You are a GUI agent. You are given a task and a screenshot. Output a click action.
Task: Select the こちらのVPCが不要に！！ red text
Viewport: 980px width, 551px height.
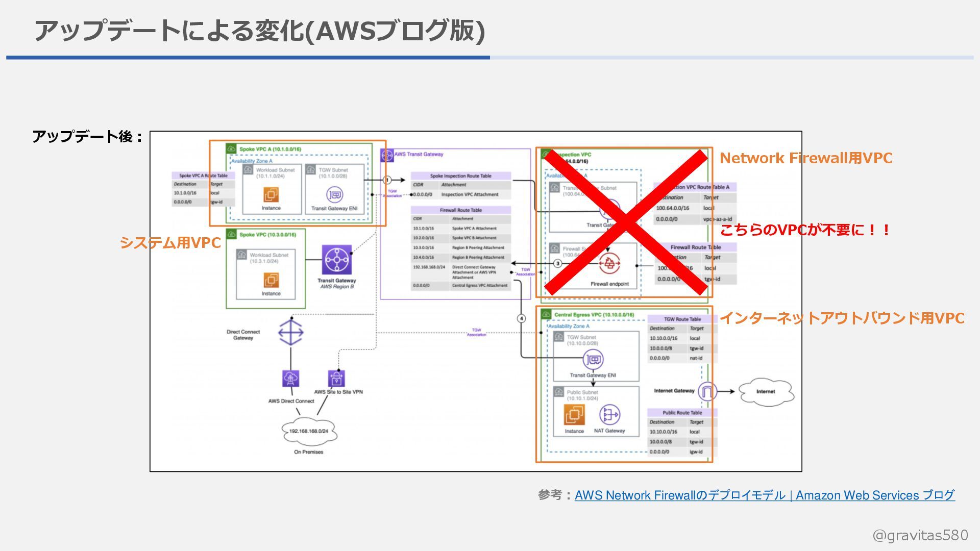(804, 230)
